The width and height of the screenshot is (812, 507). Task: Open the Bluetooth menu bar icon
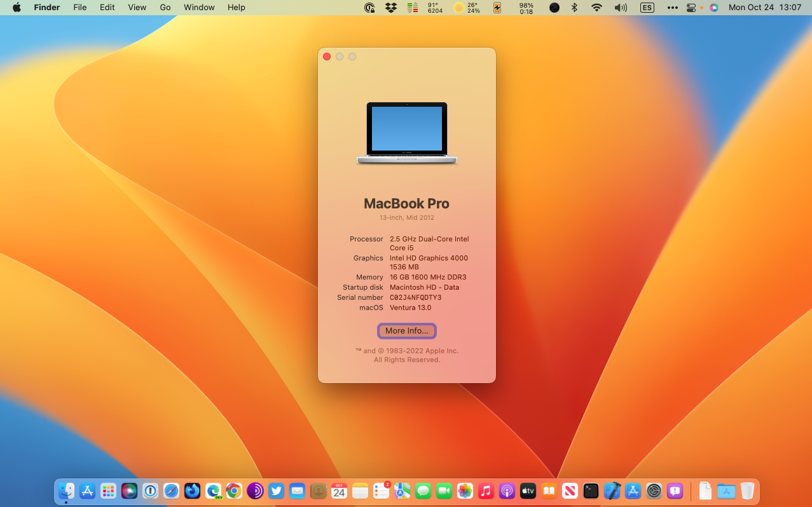coord(574,8)
